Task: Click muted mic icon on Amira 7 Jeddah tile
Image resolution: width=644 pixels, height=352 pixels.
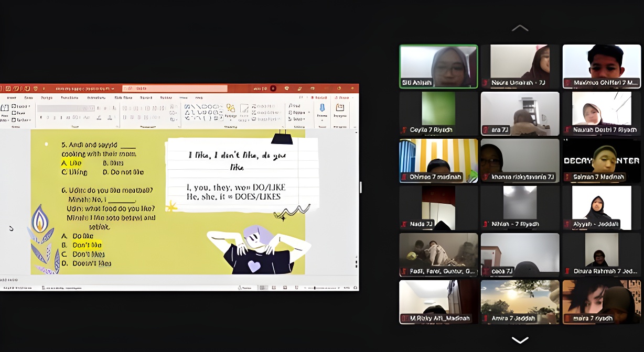Action: tap(486, 318)
